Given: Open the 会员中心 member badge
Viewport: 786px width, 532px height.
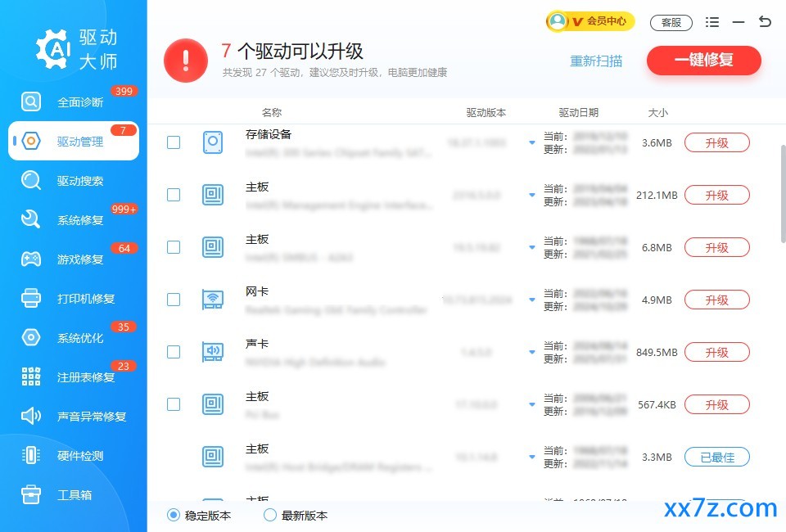Looking at the screenshot, I should click(x=590, y=21).
